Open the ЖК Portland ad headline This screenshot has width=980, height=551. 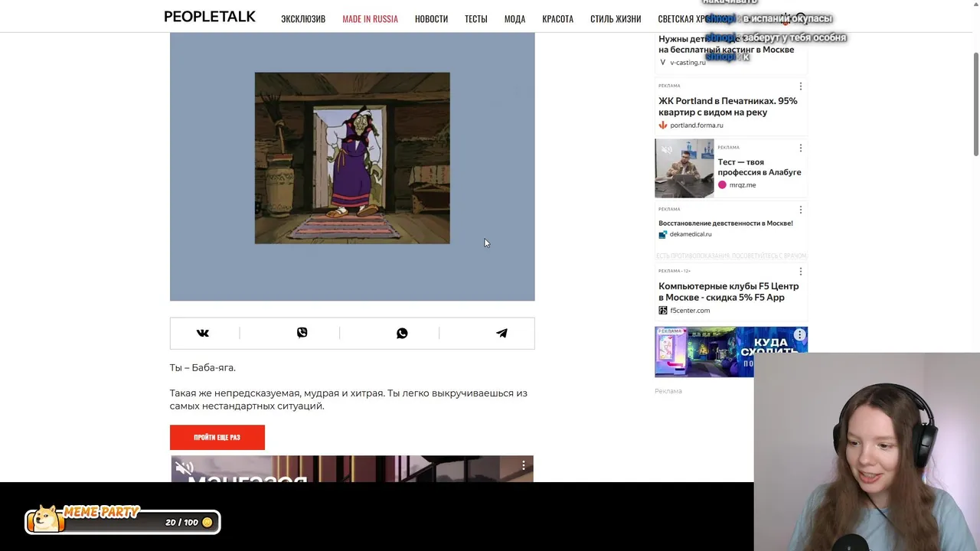coord(727,106)
